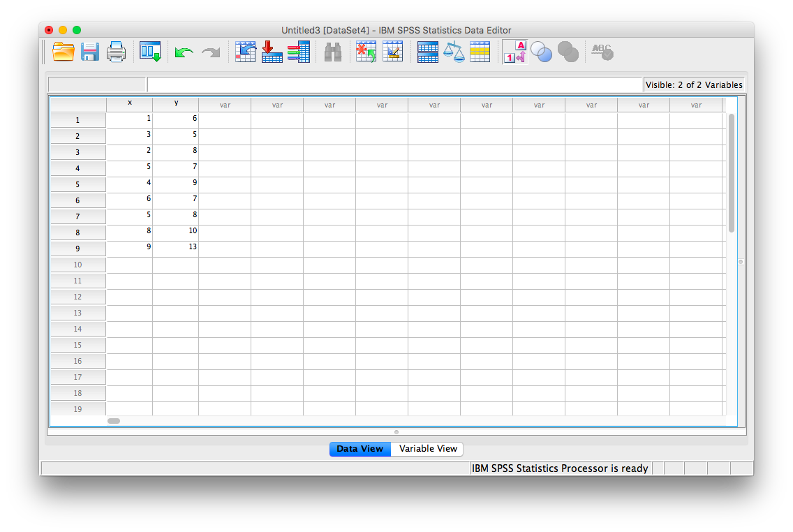793x532 pixels.
Task: Click x cell in row 6
Action: point(129,200)
